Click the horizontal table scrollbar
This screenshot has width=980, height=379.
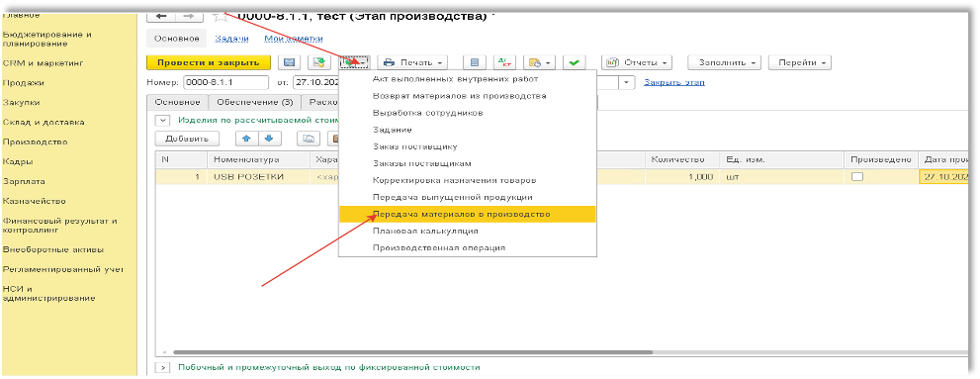pyautogui.click(x=412, y=352)
